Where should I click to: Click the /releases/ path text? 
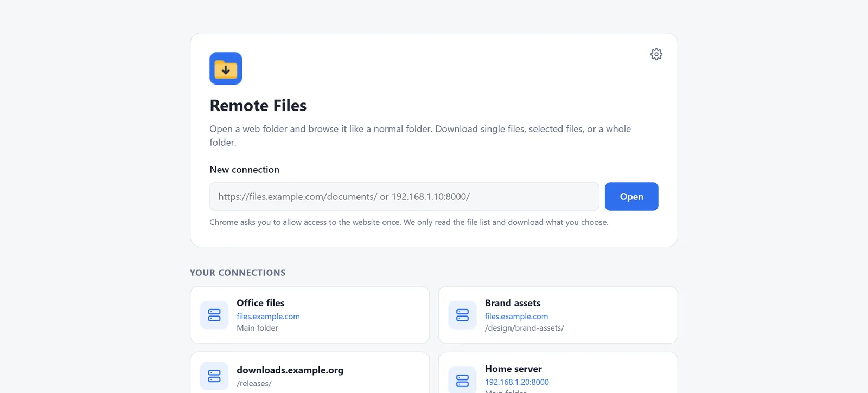pos(254,384)
